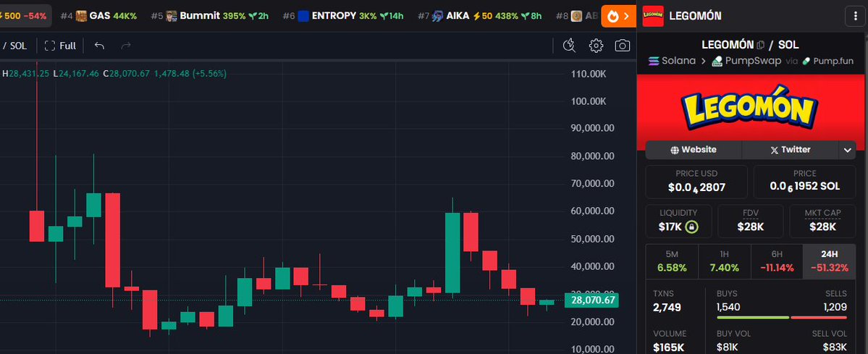868x354 pixels.
Task: Click the FDV $28K box
Action: click(x=751, y=221)
